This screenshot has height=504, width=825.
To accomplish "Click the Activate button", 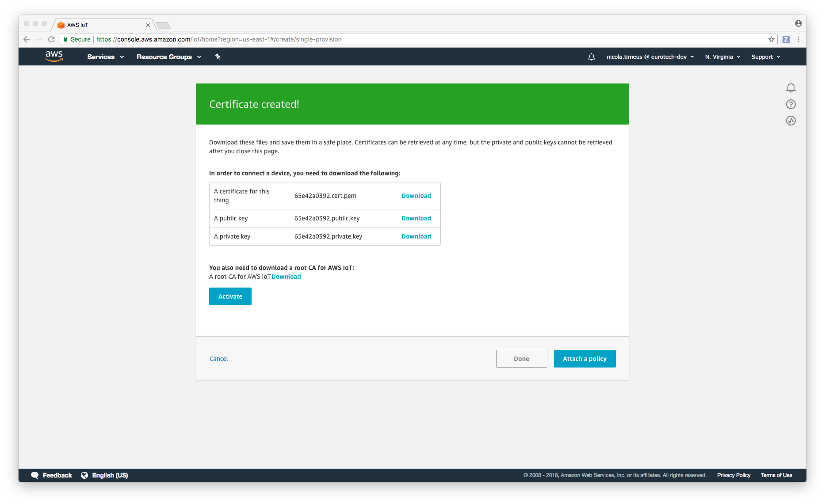I will point(230,296).
